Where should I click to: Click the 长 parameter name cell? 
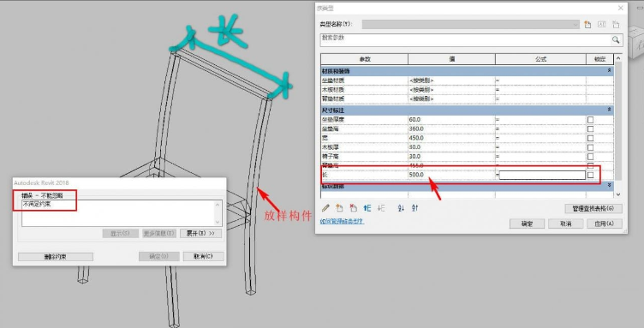pos(364,175)
